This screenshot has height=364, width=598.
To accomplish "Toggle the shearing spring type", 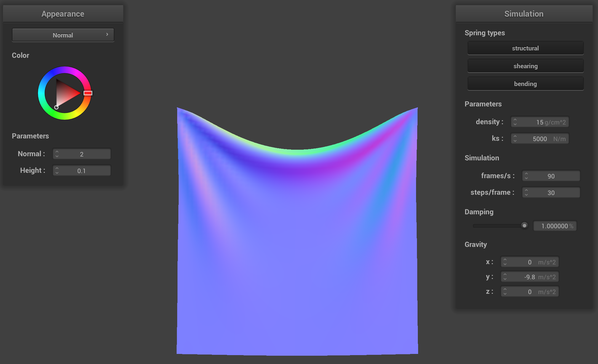I will tap(525, 66).
